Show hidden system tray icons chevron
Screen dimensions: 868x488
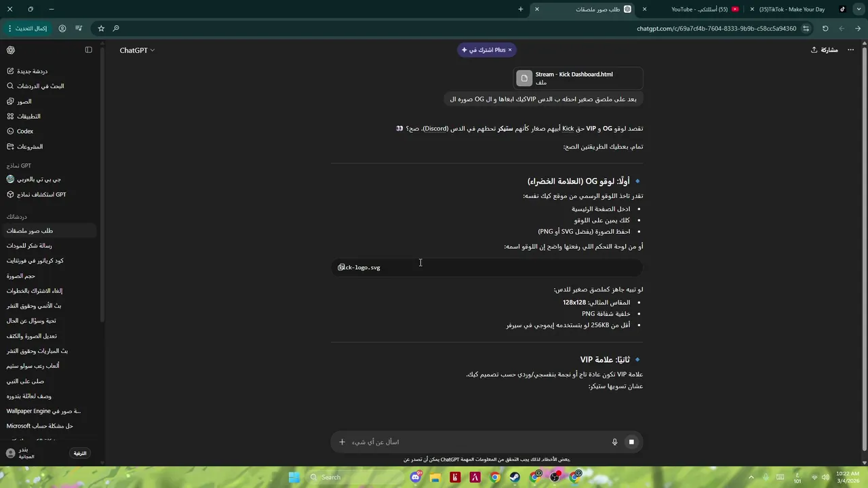click(750, 477)
